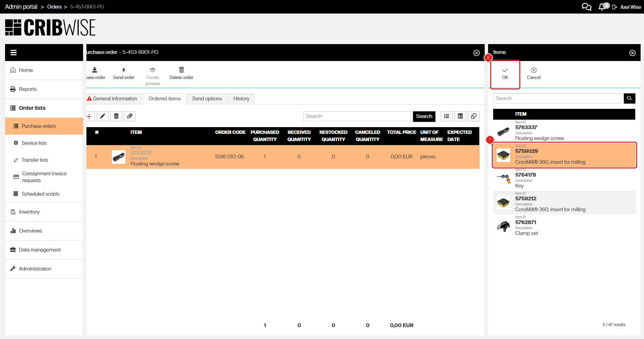
Task: Expand the Order lists sidebar section
Action: click(32, 108)
